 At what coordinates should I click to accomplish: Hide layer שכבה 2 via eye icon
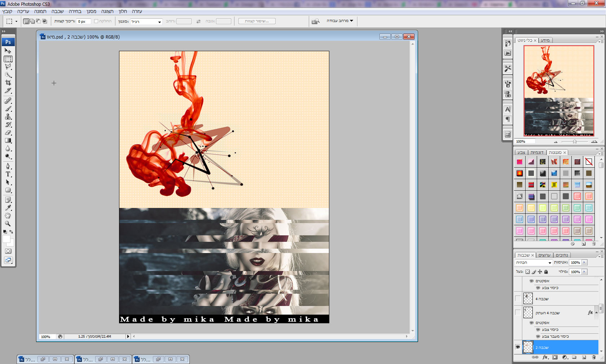coord(518,347)
